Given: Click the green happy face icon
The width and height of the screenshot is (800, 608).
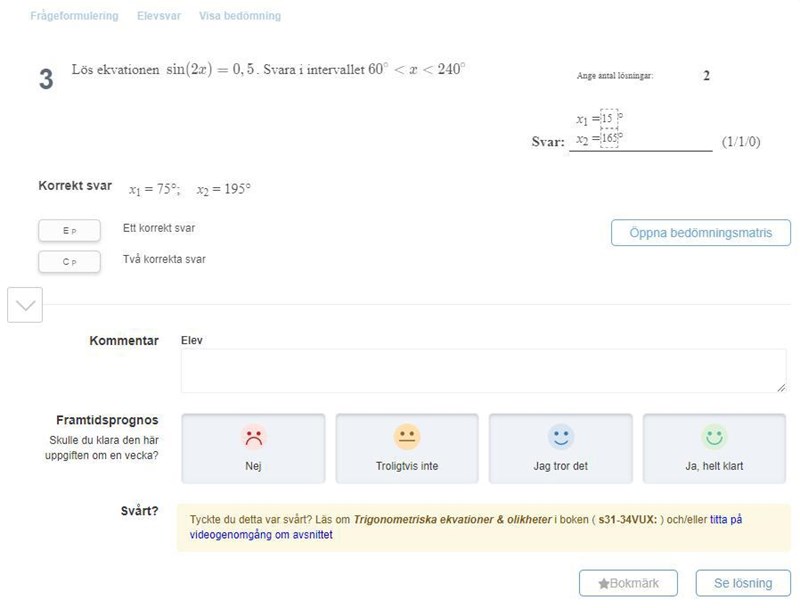Looking at the screenshot, I should 713,437.
